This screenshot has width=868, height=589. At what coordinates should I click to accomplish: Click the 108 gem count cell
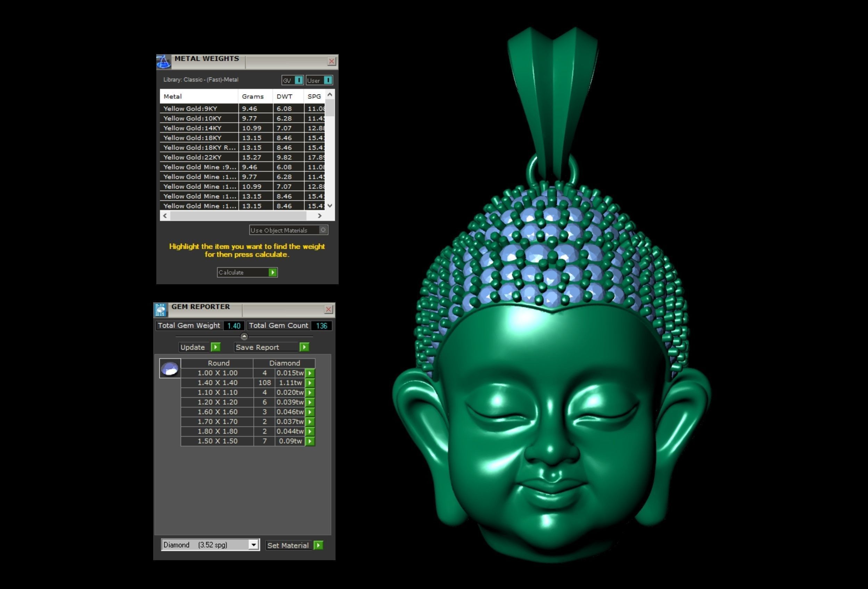(x=264, y=383)
